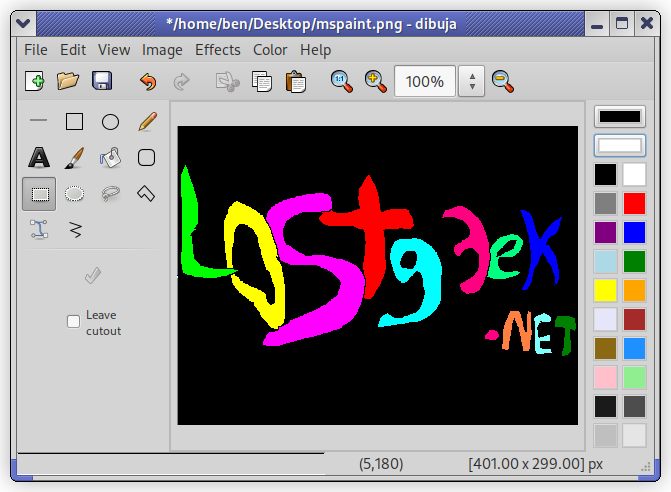This screenshot has height=492, width=671.
Task: Pick the pink palette swatch
Action: tap(605, 377)
